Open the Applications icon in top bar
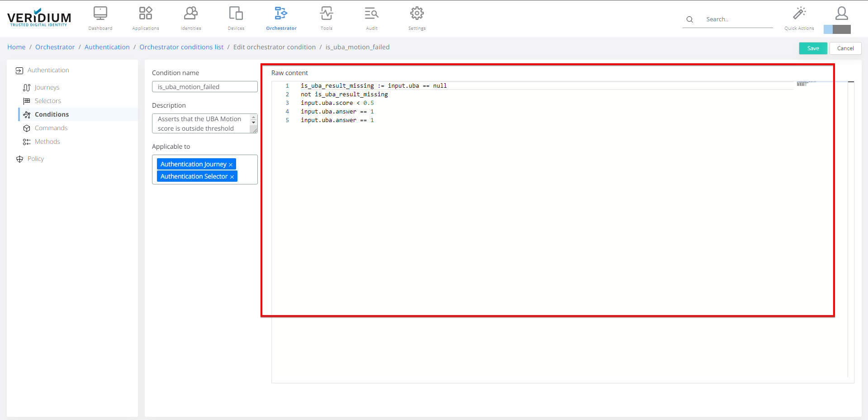The height and width of the screenshot is (420, 868). (145, 14)
